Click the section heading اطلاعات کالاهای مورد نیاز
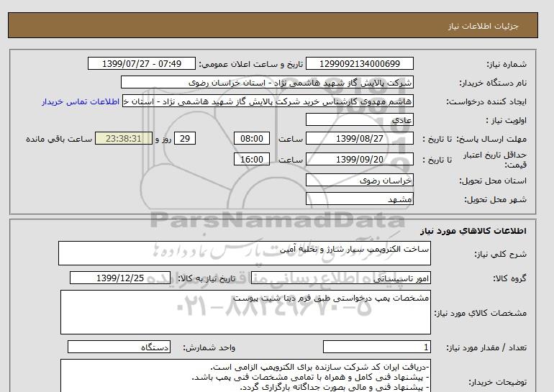 473,231
